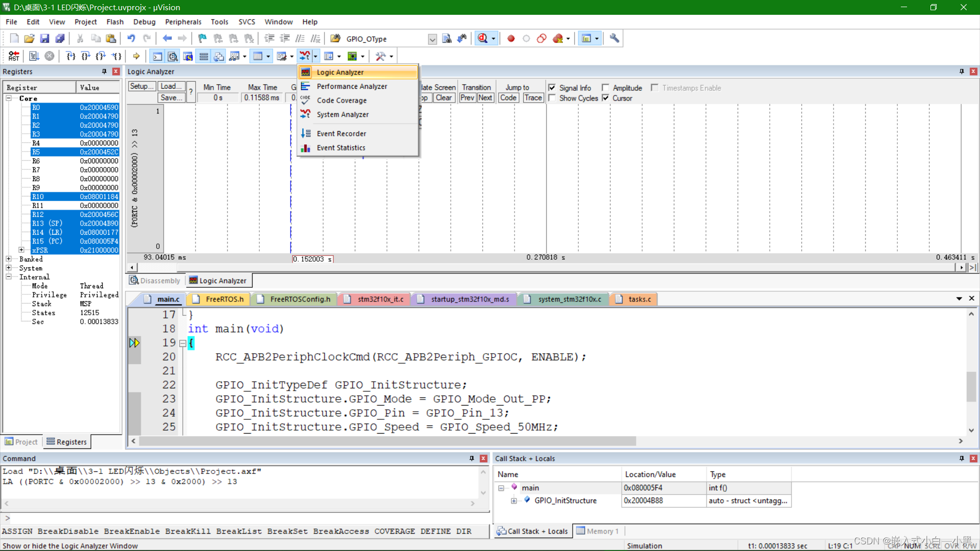Reset the CPU with the RST icon
This screenshot has height=551, width=980.
(13, 56)
